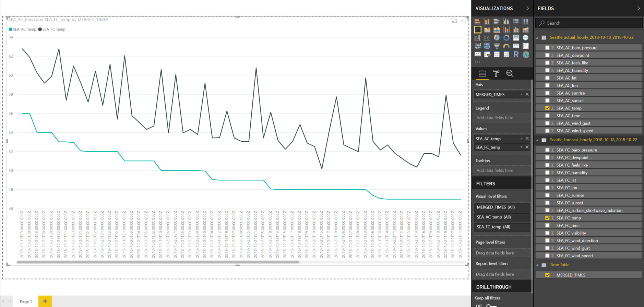Uncheck the SEA_AC_temp field
644x307 pixels.
point(547,108)
